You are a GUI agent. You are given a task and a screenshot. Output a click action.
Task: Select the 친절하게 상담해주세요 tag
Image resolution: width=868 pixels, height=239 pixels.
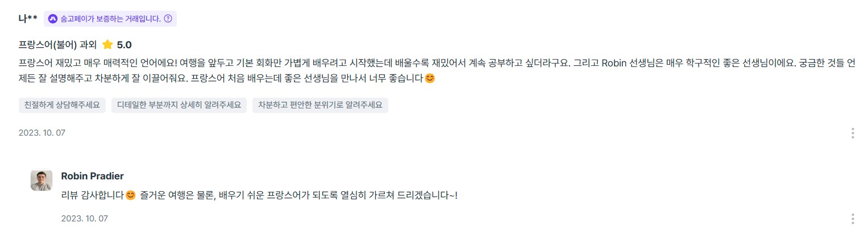(x=62, y=106)
